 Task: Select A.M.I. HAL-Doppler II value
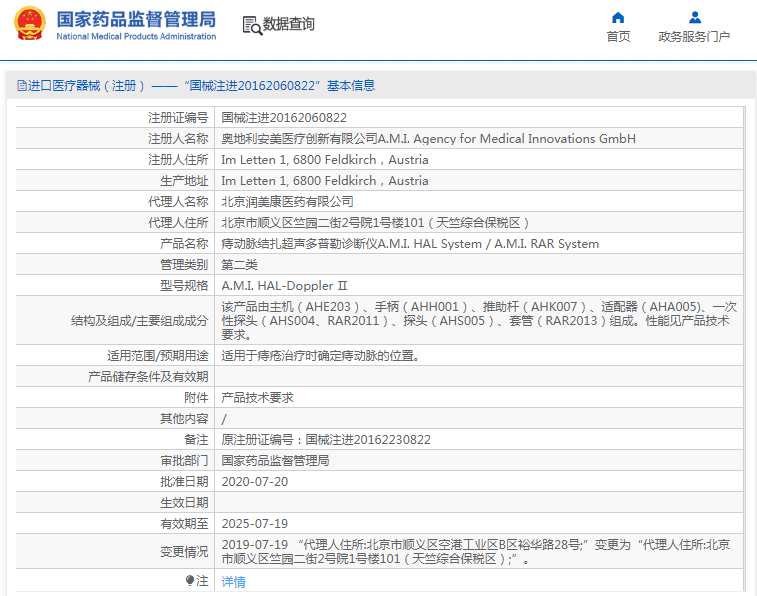coord(284,286)
